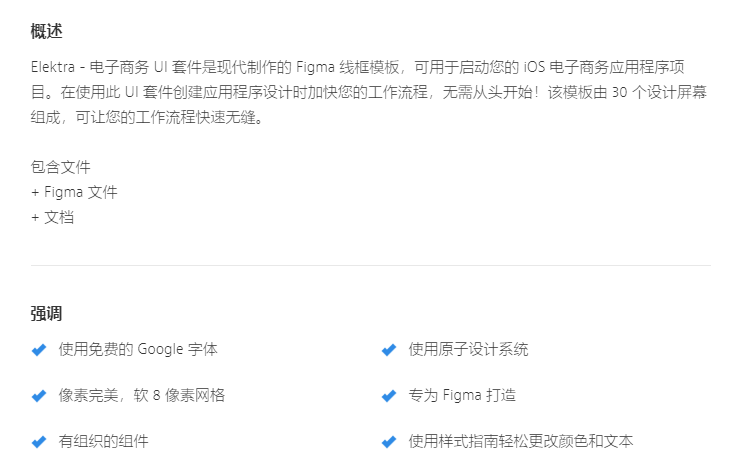
Task: Click the 使用免费的 Google 字体 feature text
Action: click(138, 350)
